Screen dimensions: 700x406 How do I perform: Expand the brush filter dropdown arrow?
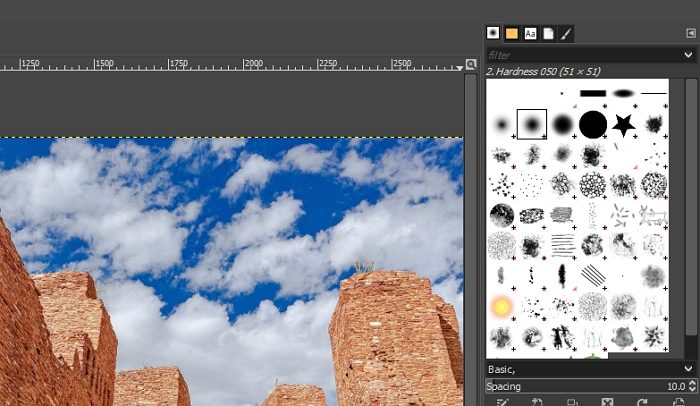(x=688, y=54)
